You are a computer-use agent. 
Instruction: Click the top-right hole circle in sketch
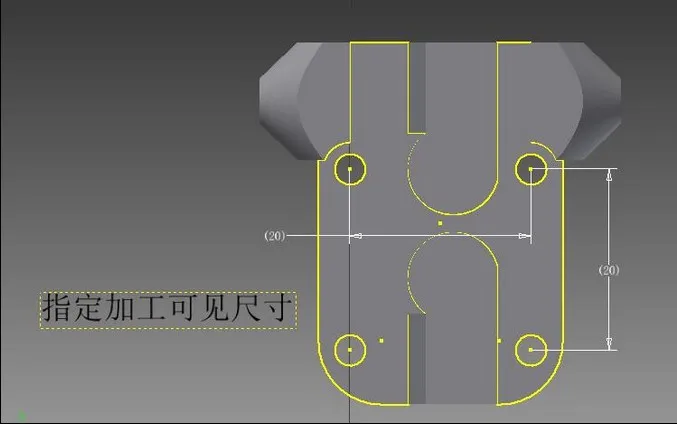coord(531,169)
